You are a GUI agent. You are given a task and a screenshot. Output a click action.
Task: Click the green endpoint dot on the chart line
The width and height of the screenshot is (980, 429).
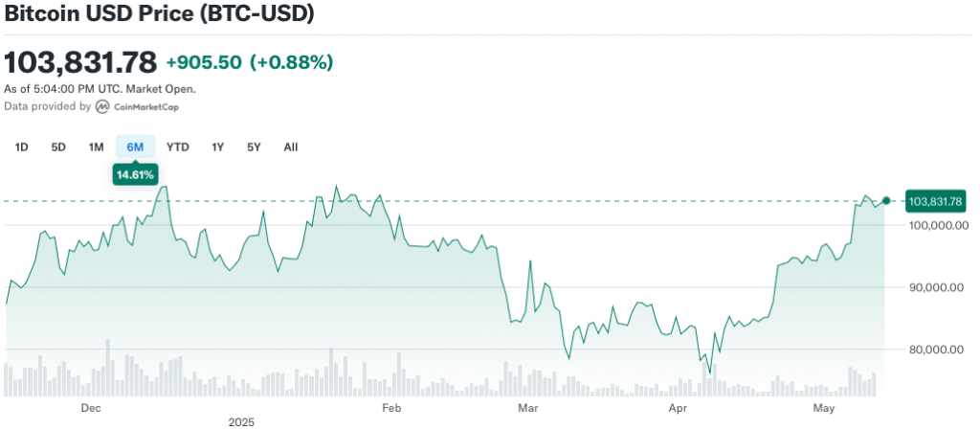click(886, 200)
